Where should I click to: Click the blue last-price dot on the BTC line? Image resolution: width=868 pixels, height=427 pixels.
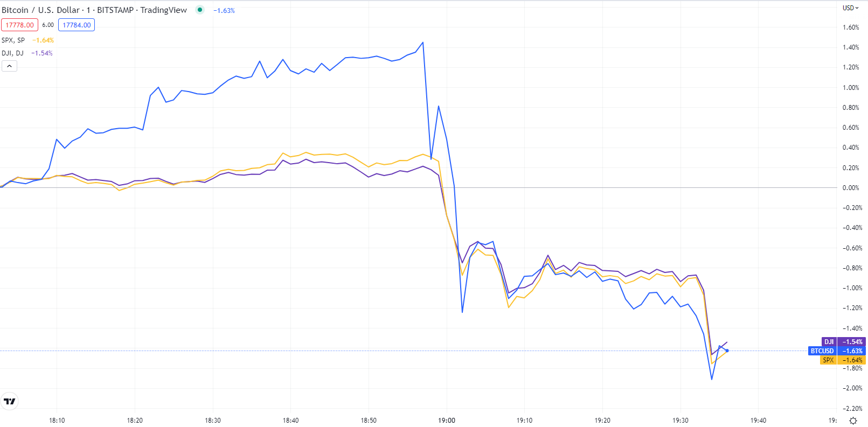[727, 351]
